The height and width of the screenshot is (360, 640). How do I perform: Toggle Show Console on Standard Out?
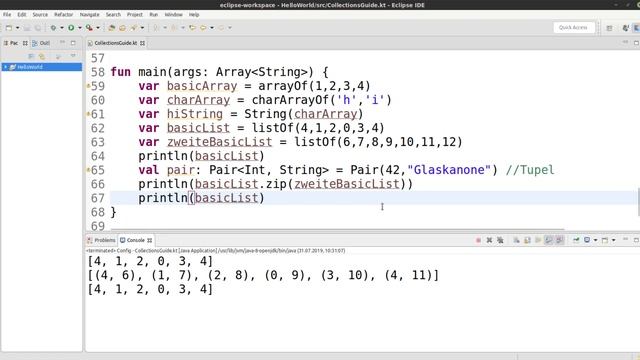pos(549,240)
